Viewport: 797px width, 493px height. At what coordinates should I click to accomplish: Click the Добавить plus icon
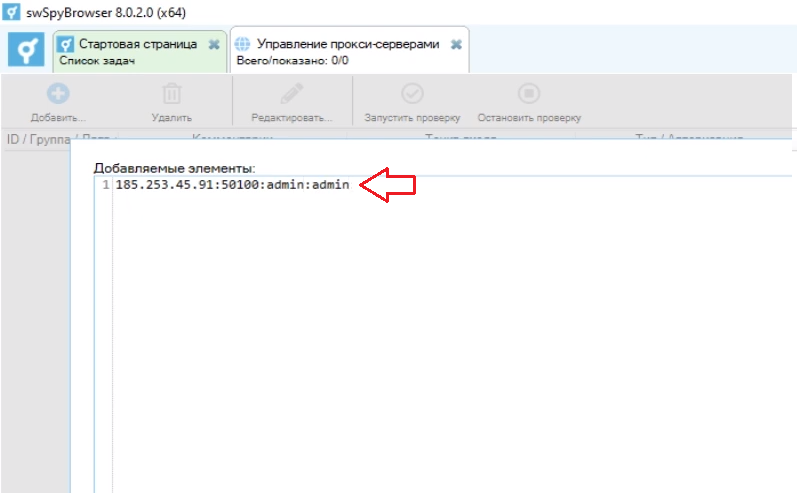[x=58, y=95]
